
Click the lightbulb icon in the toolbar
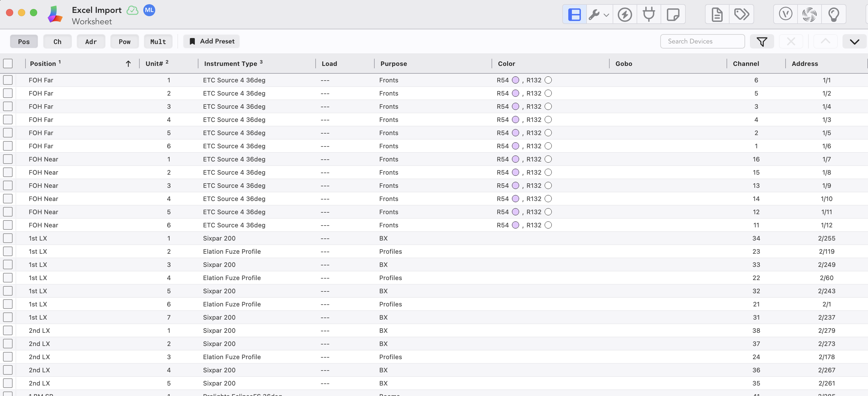[x=833, y=14]
